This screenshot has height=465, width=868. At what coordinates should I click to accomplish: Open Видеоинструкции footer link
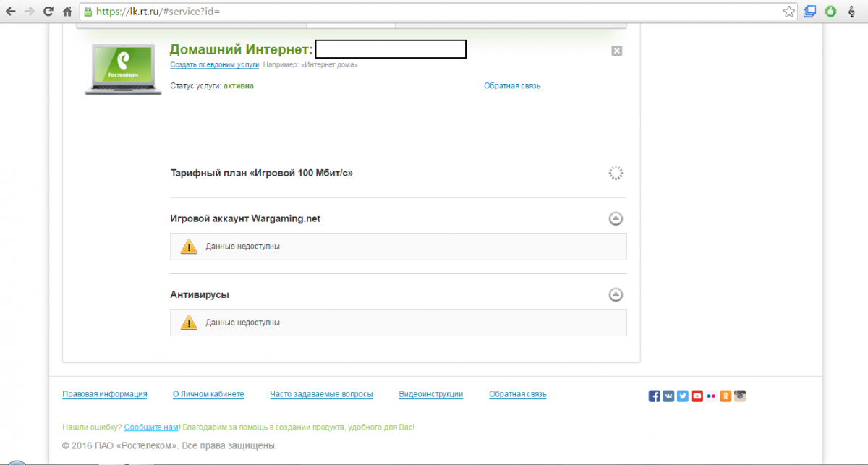(431, 394)
